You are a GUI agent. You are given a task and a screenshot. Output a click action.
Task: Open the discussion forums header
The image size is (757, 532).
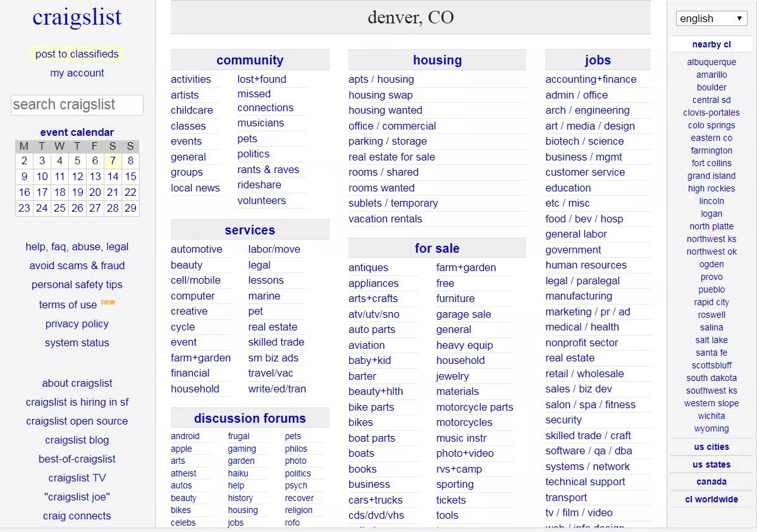[x=250, y=418]
